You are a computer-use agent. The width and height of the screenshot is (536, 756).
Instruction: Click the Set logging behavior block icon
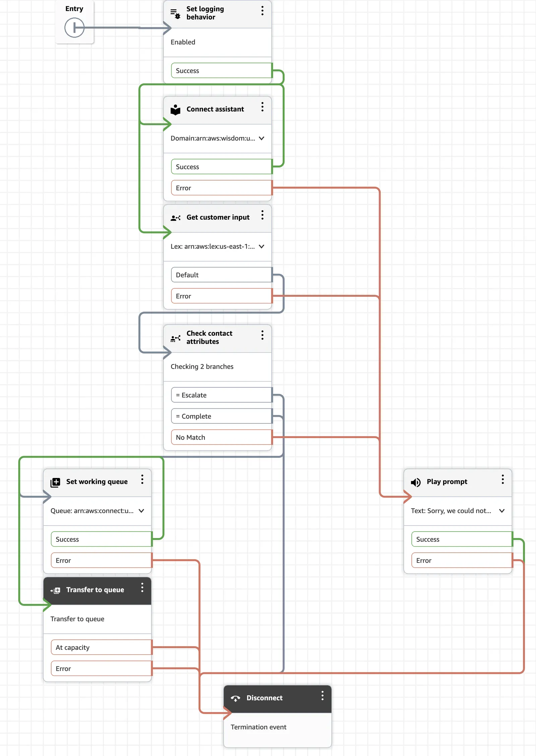pos(176,13)
